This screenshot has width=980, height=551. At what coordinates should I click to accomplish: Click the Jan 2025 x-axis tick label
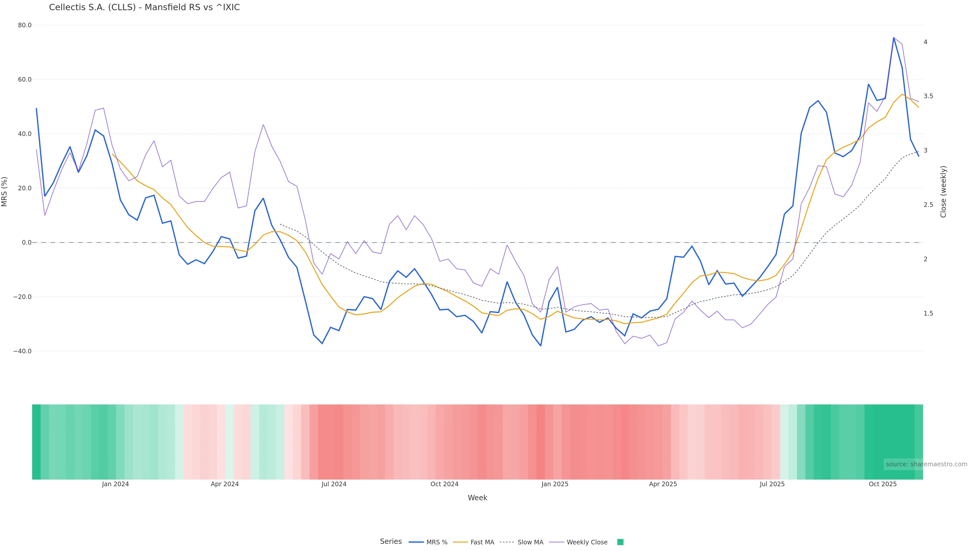coord(555,484)
